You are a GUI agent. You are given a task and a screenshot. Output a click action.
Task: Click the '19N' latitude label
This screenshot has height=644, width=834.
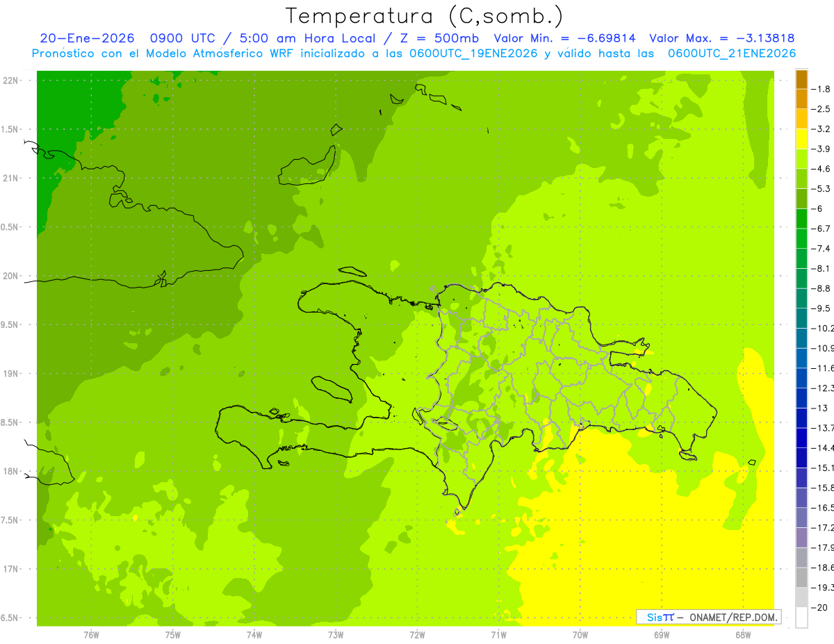(x=10, y=373)
